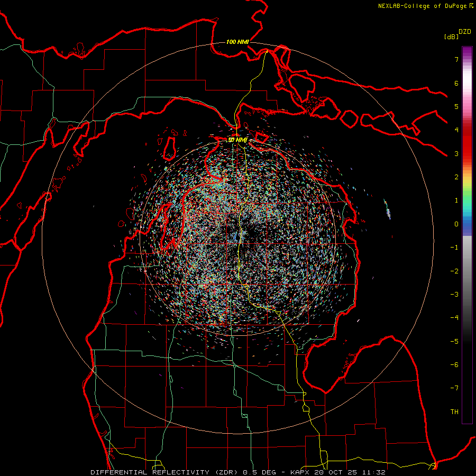Click the -1 value on the color scale
This screenshot has width=476, height=476.
pyautogui.click(x=454, y=248)
